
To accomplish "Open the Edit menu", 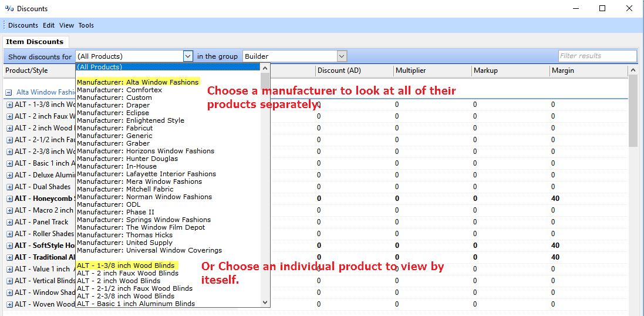I will click(49, 25).
